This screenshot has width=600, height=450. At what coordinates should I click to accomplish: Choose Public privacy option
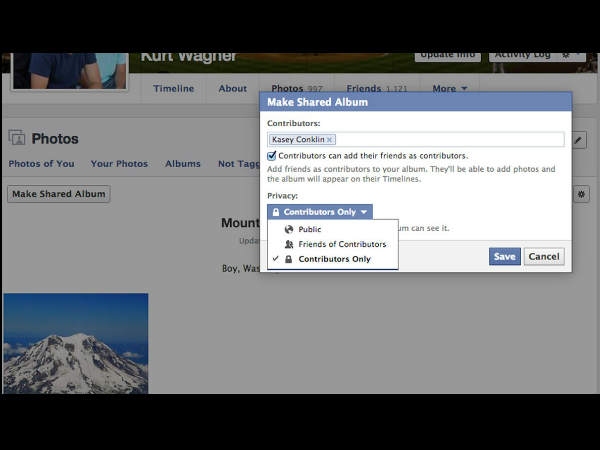(333, 229)
